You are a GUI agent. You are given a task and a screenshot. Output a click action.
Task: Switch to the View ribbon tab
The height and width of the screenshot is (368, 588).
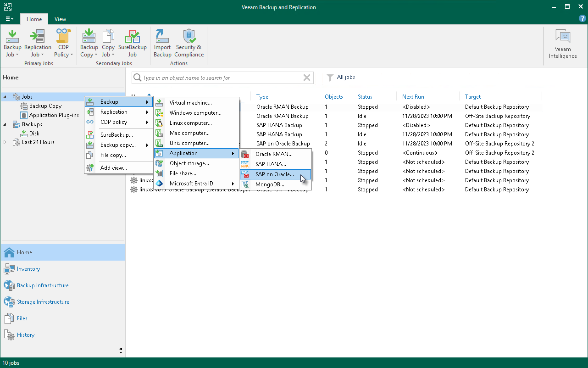[x=60, y=19]
